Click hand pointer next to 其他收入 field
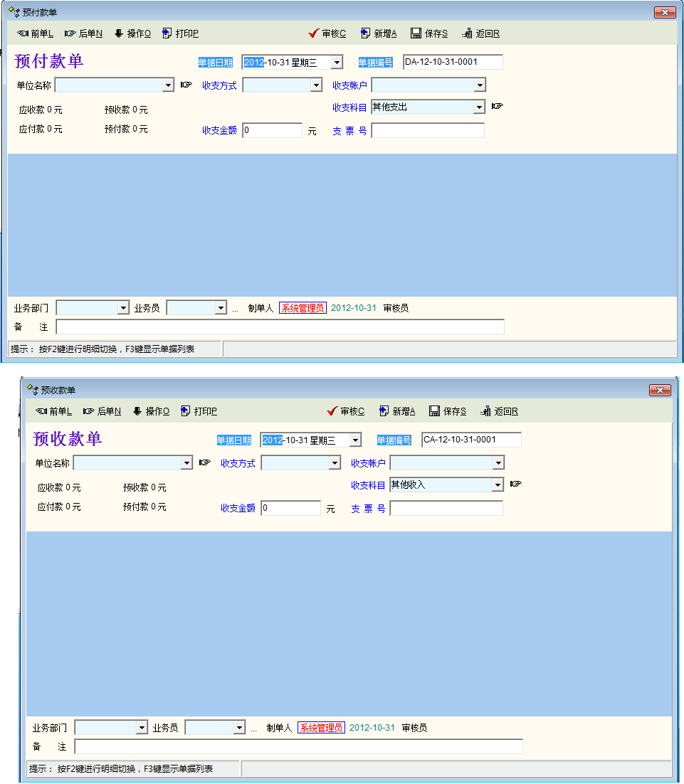Screen dimensions: 684x784 point(516,484)
